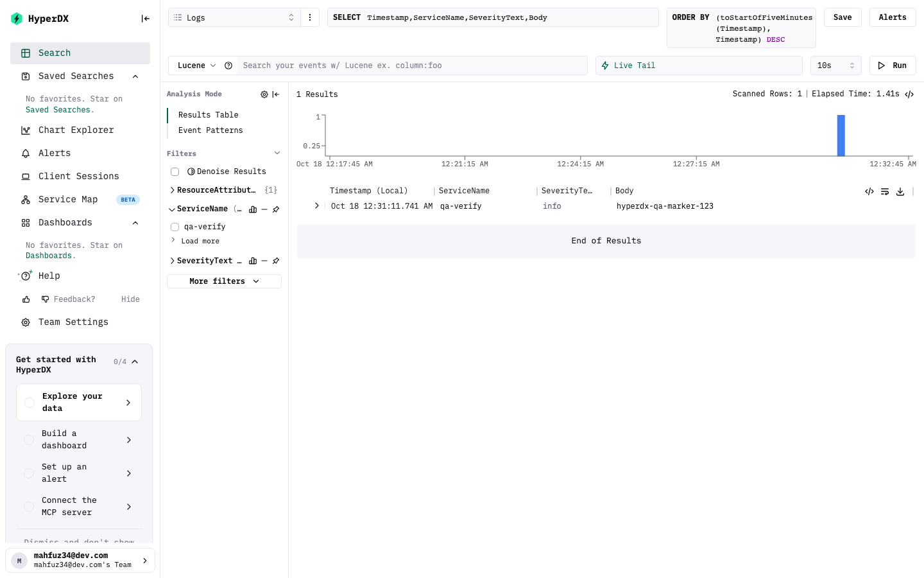Image resolution: width=924 pixels, height=578 pixels.
Task: Click the blue histogram bar
Action: 841,136
